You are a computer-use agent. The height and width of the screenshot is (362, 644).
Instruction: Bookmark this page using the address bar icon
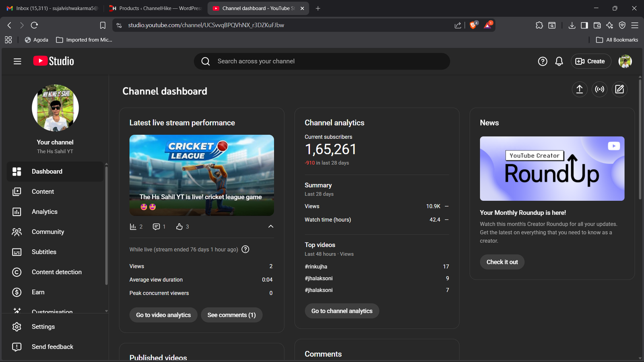click(x=103, y=25)
